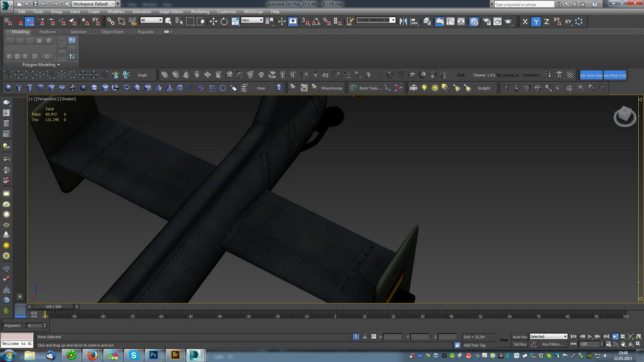Open the Material Editor icon
The height and width of the screenshot is (362, 644).
(474, 21)
